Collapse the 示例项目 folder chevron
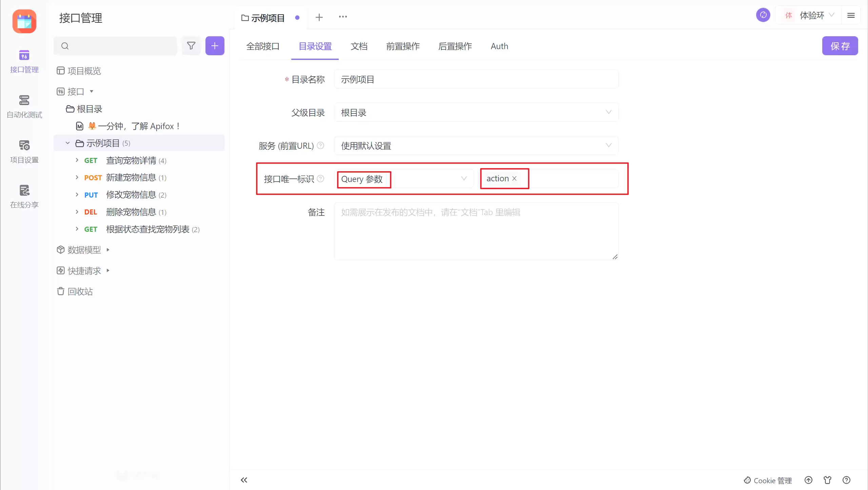868x490 pixels. tap(67, 143)
